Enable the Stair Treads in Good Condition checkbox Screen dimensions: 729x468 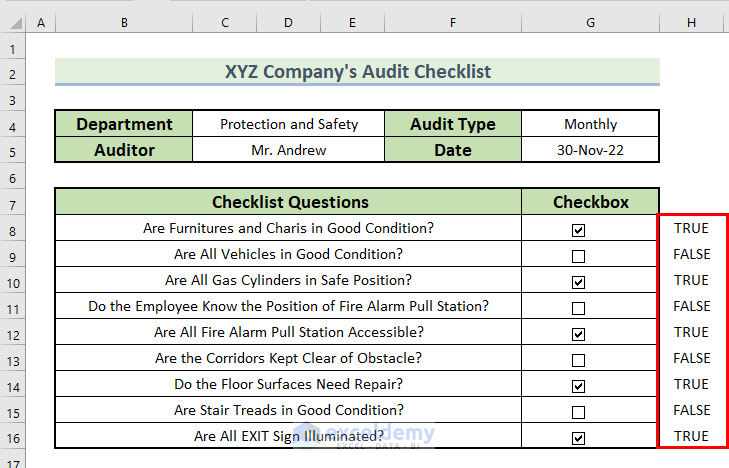[x=578, y=412]
